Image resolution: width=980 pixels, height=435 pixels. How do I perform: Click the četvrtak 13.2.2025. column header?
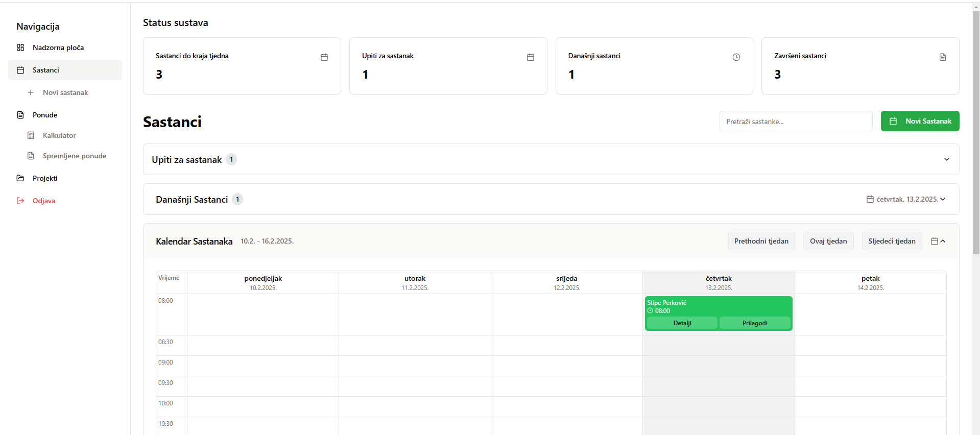[x=719, y=282]
